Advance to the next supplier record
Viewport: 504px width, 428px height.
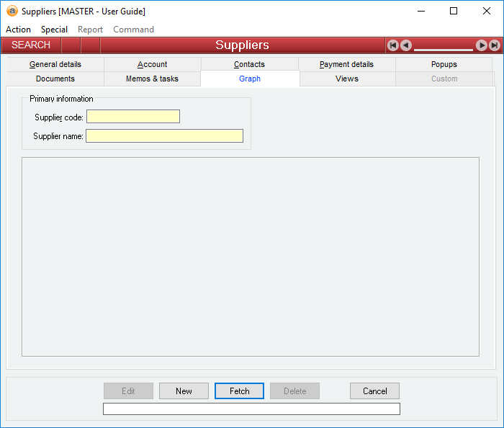click(482, 45)
